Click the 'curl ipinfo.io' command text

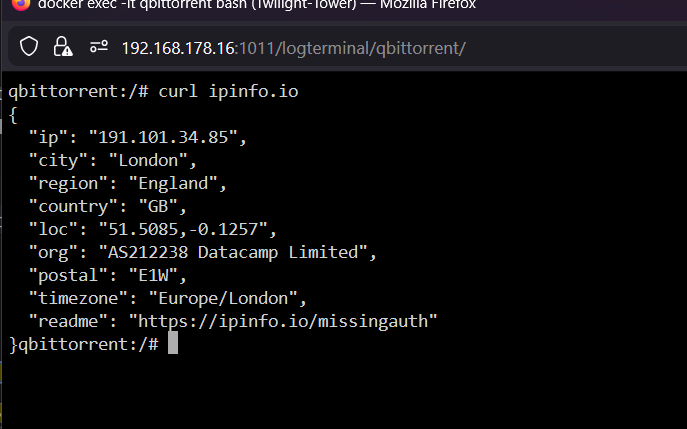coord(228,92)
